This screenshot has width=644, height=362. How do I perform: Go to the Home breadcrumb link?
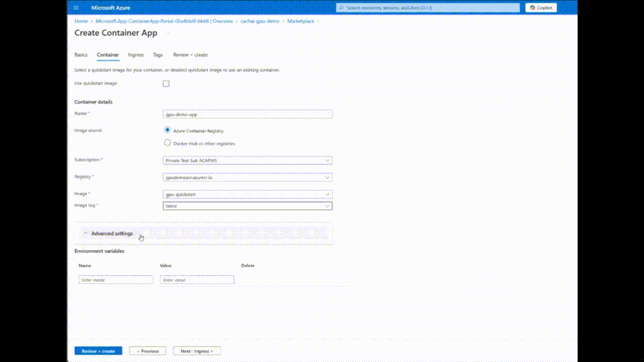[x=81, y=21]
